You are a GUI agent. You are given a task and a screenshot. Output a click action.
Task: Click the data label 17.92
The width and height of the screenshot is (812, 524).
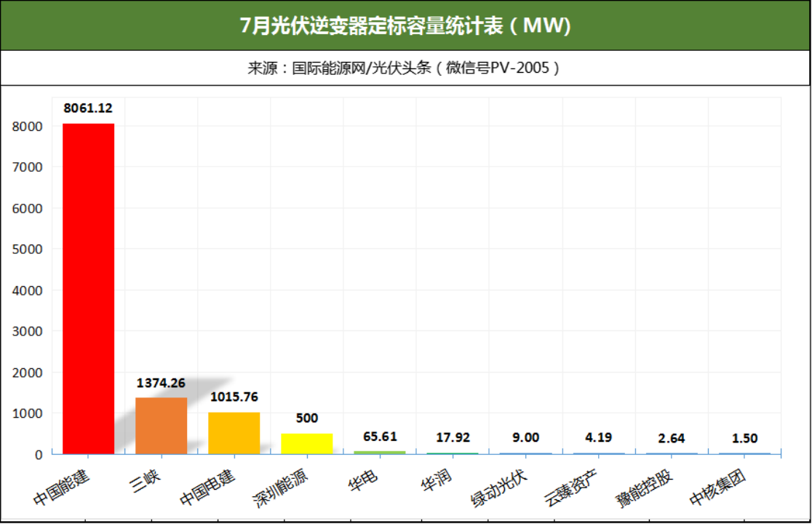[453, 438]
